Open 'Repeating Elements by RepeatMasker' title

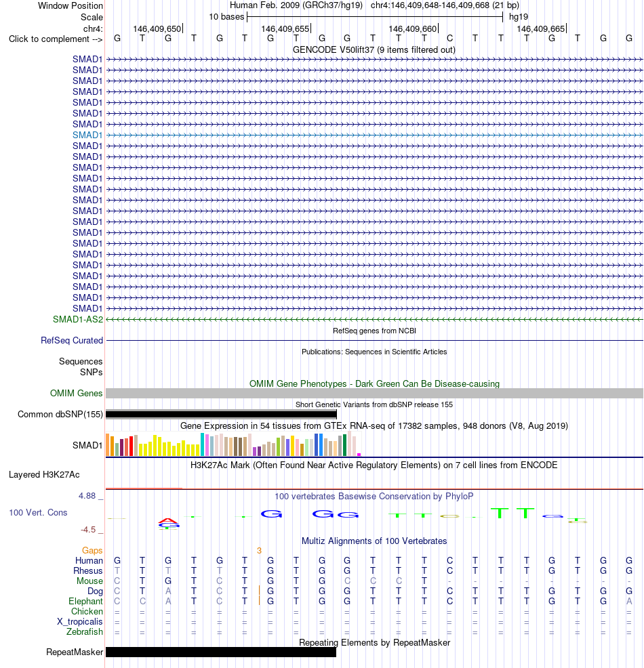tap(374, 642)
